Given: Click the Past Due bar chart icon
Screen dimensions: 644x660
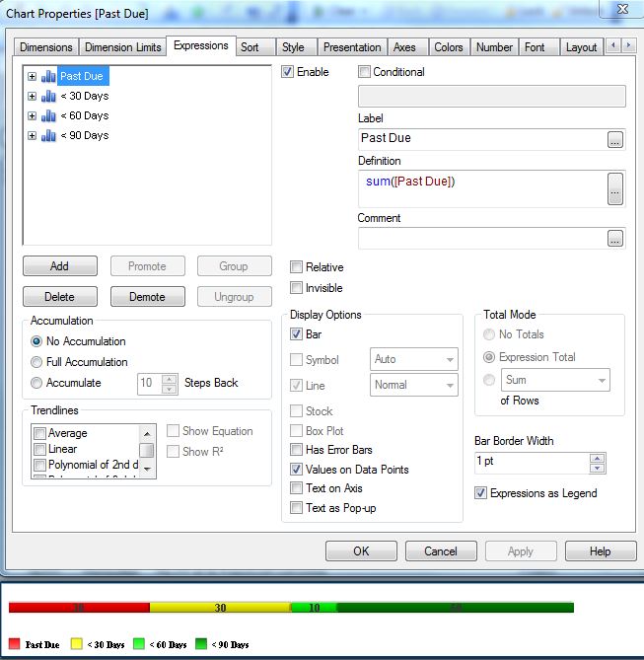Looking at the screenshot, I should (x=48, y=76).
